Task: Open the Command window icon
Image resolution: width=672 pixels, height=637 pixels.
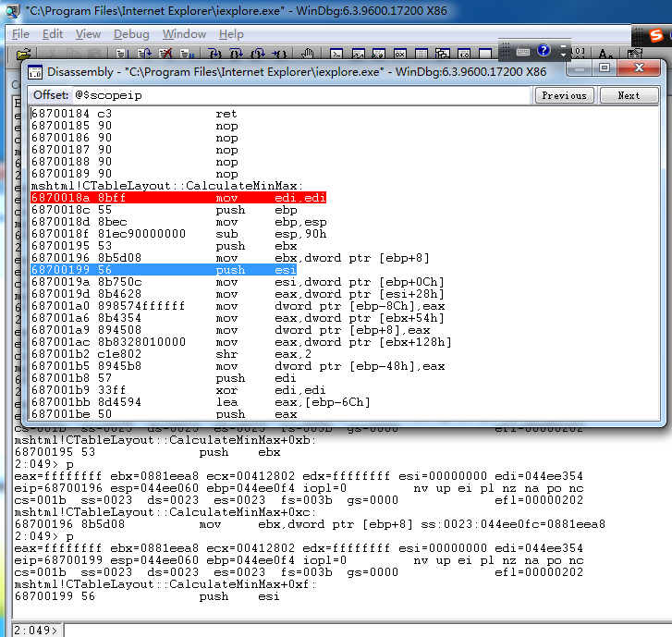Action: (x=336, y=55)
